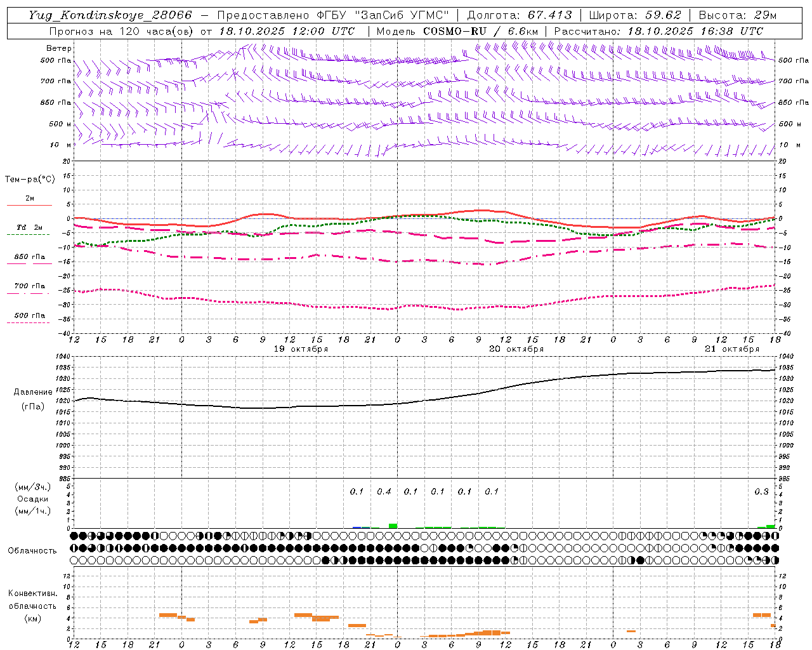Click the 500 гПа dotted temperature legend line
This screenshot has width=812, height=650.
coord(29,322)
